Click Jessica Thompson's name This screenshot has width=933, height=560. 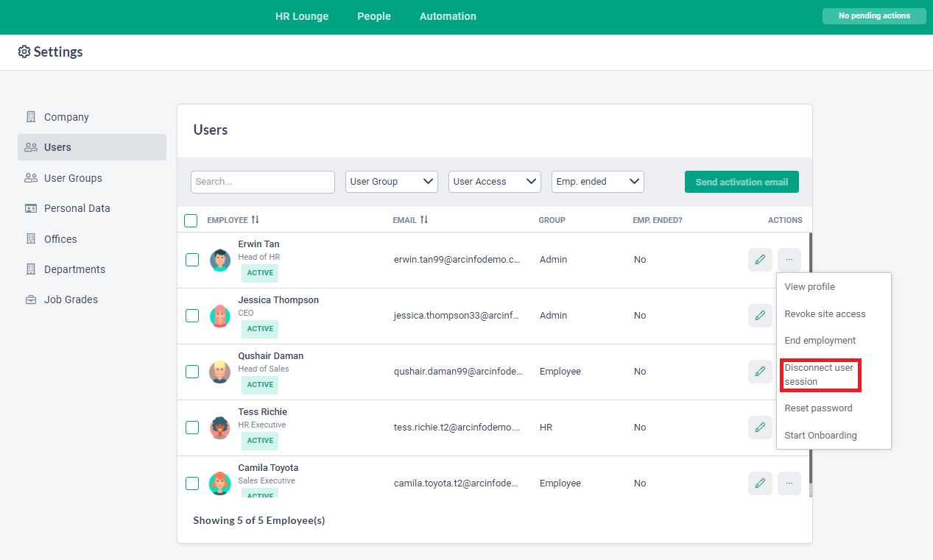278,300
